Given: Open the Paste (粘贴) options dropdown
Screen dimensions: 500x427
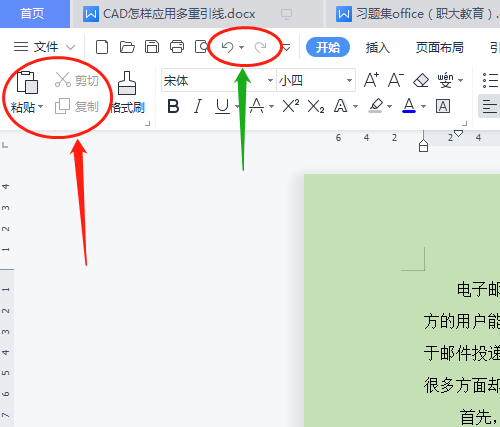Looking at the screenshot, I should 41,107.
